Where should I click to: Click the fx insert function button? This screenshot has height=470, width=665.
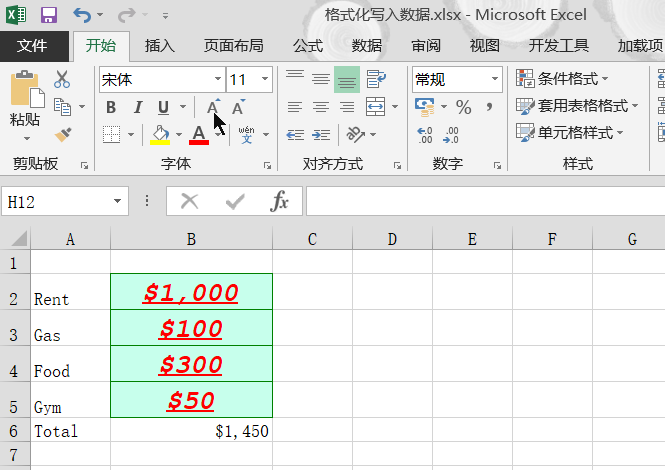click(x=279, y=201)
